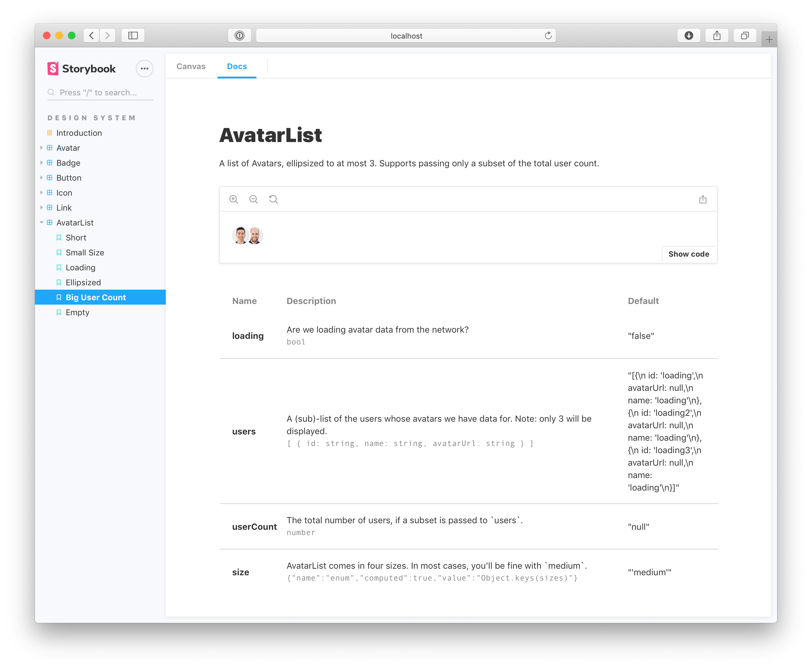Viewport: 812px width, 669px height.
Task: Click the ellipsis menu icon
Action: pos(144,68)
